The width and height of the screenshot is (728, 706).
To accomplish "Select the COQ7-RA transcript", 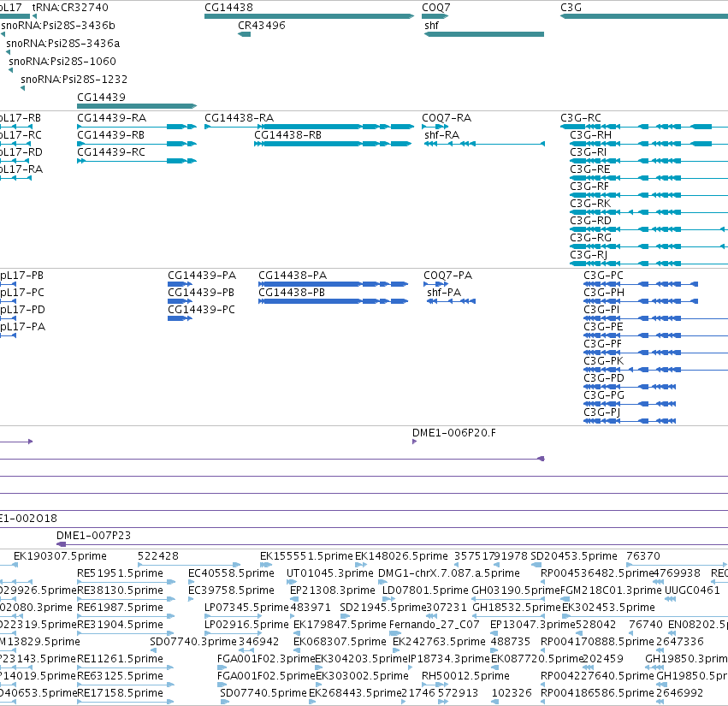I will (x=435, y=127).
